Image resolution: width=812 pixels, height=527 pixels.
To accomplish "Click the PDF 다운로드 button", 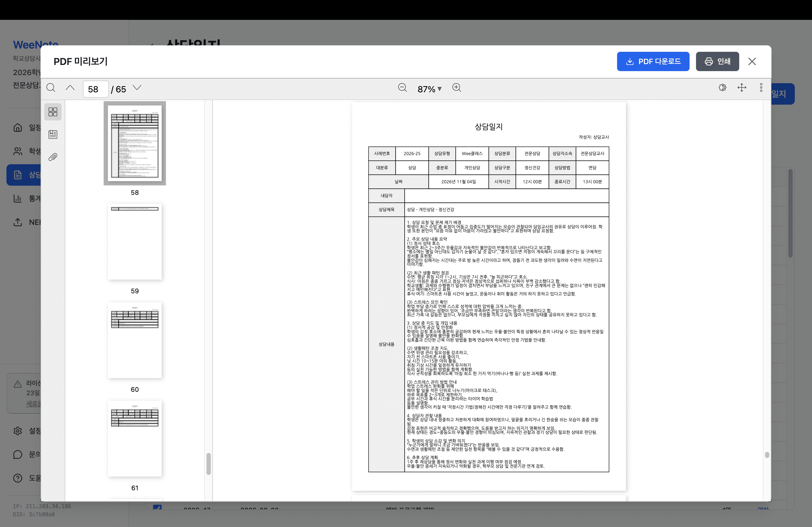I will pyautogui.click(x=653, y=61).
